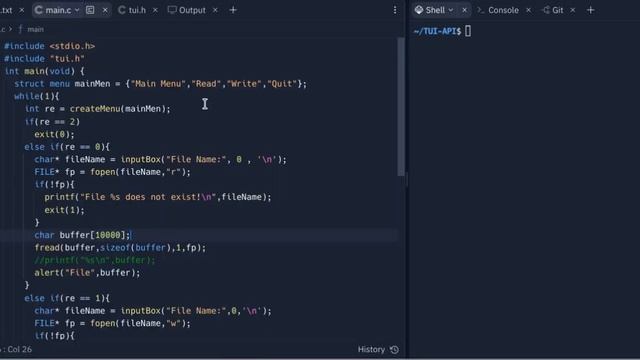Close the Git tab

pos(572,10)
